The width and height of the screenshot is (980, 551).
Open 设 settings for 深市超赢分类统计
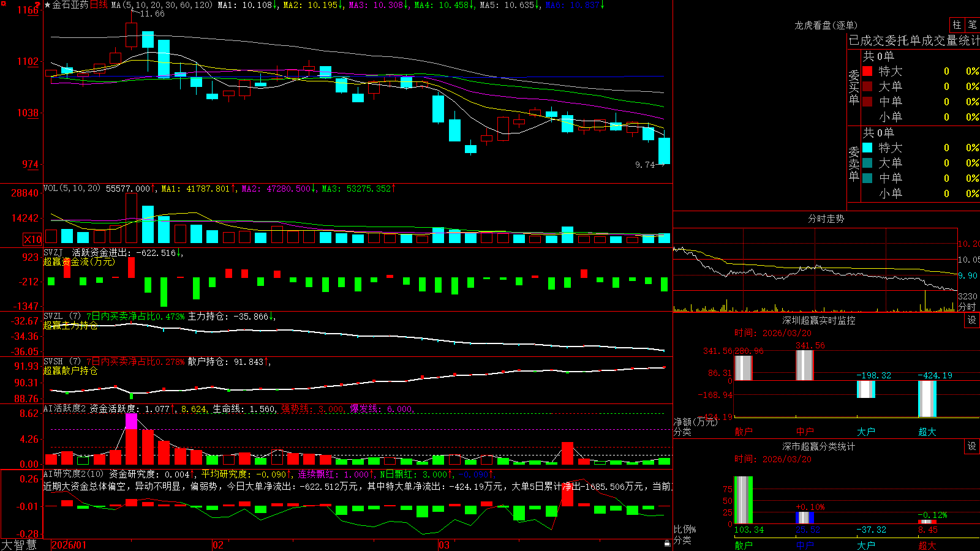pyautogui.click(x=972, y=446)
